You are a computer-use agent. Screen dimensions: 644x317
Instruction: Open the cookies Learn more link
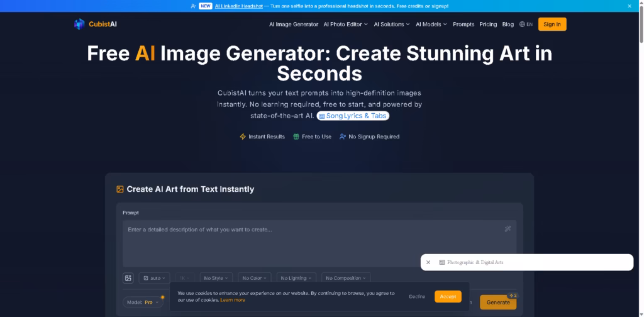click(233, 300)
